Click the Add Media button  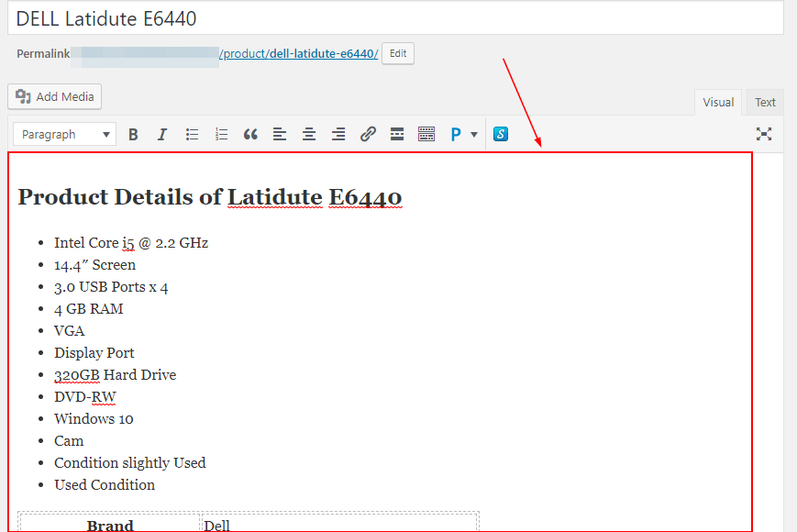point(54,96)
